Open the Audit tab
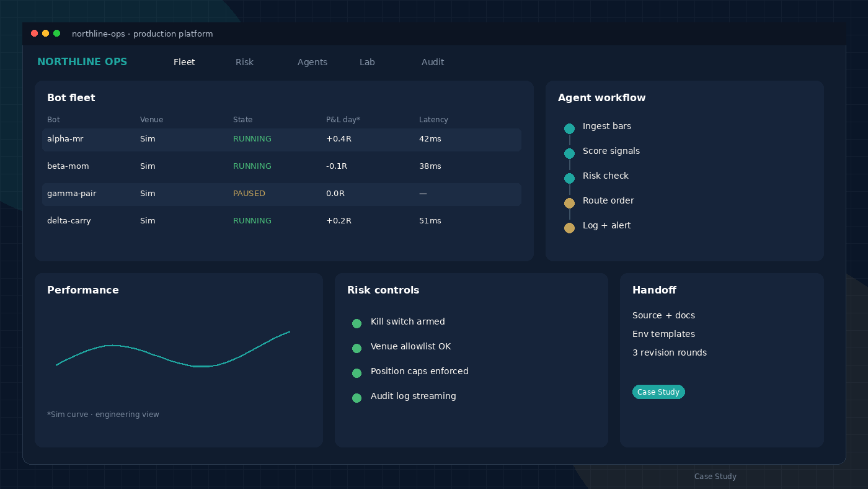868x489 pixels. coord(433,62)
